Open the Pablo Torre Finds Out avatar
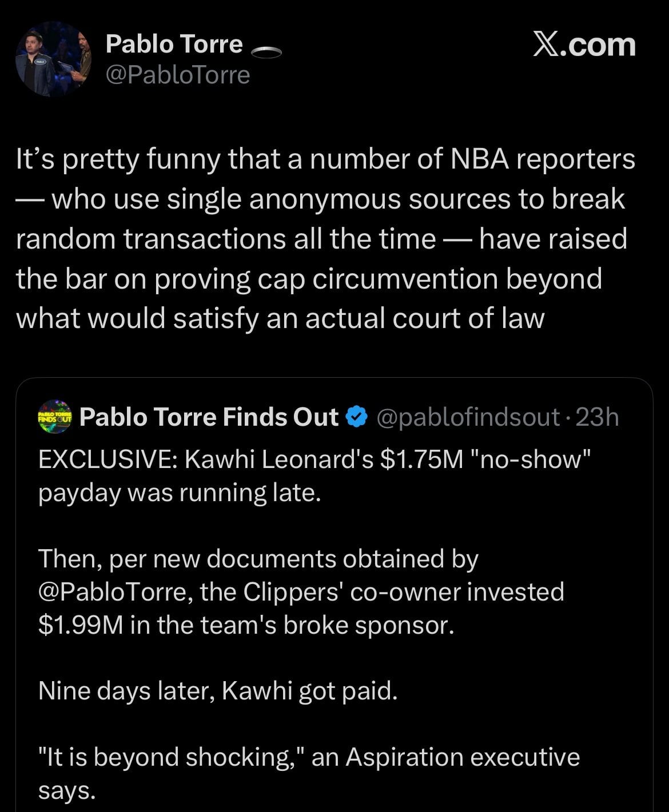Viewport: 669px width, 812px height. [x=55, y=418]
